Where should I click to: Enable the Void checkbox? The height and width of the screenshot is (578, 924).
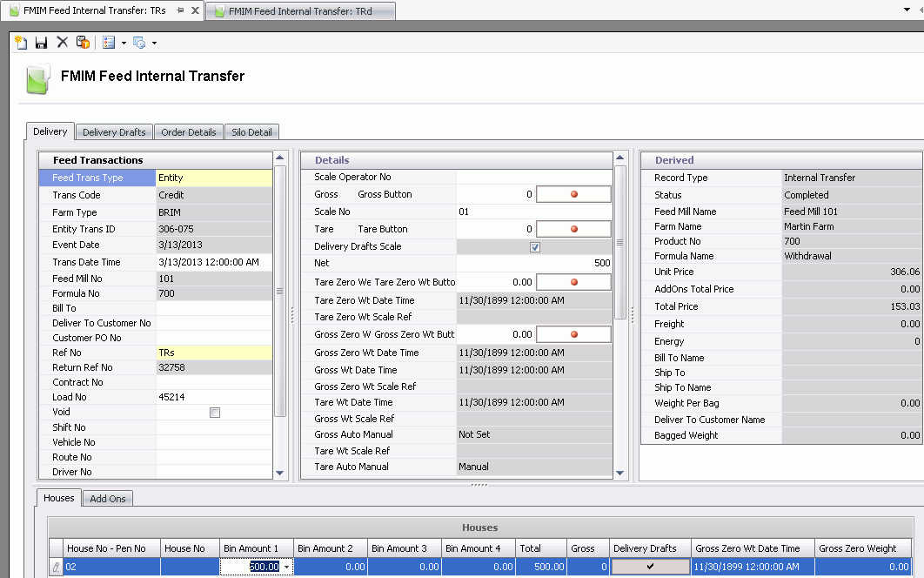pos(215,413)
